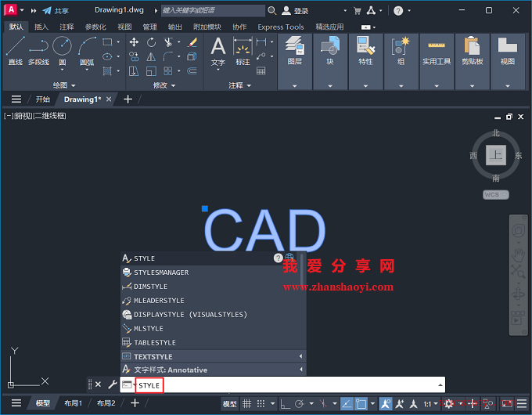Click the Fillet tool icon
The height and width of the screenshot is (415, 532).
click(x=168, y=56)
